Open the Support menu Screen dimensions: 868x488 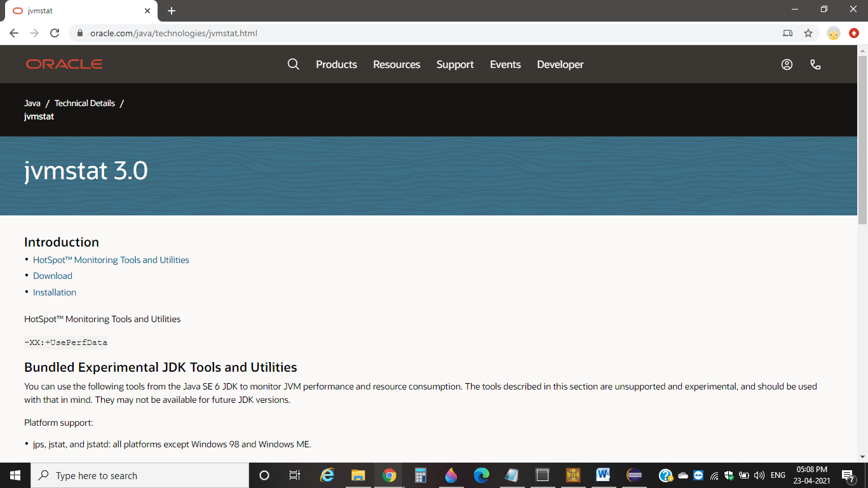(x=455, y=64)
